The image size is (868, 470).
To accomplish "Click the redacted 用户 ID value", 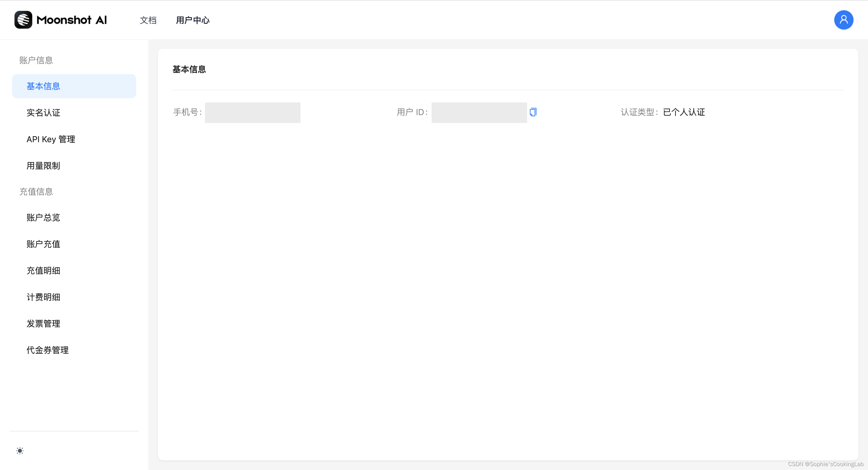I will click(479, 113).
